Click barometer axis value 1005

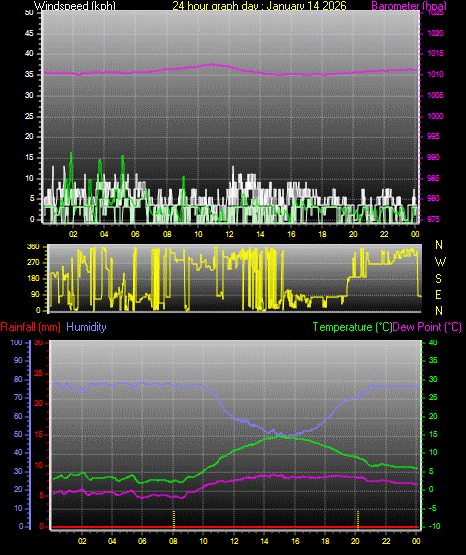435,95
